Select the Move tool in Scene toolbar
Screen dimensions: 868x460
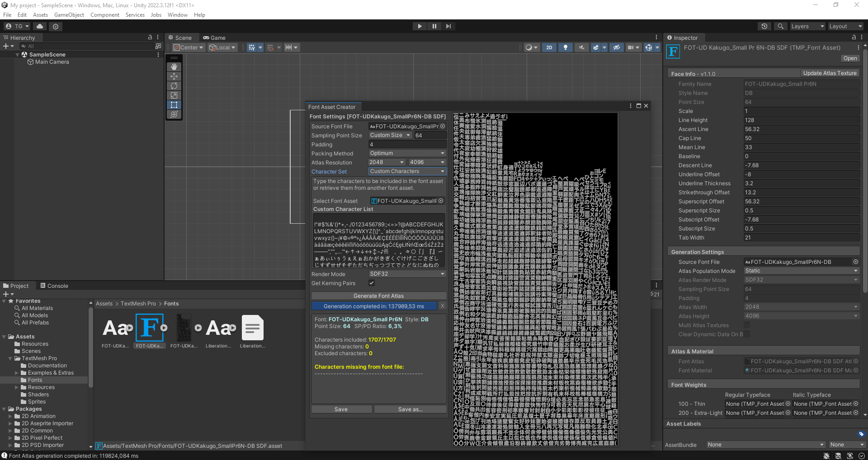174,76
